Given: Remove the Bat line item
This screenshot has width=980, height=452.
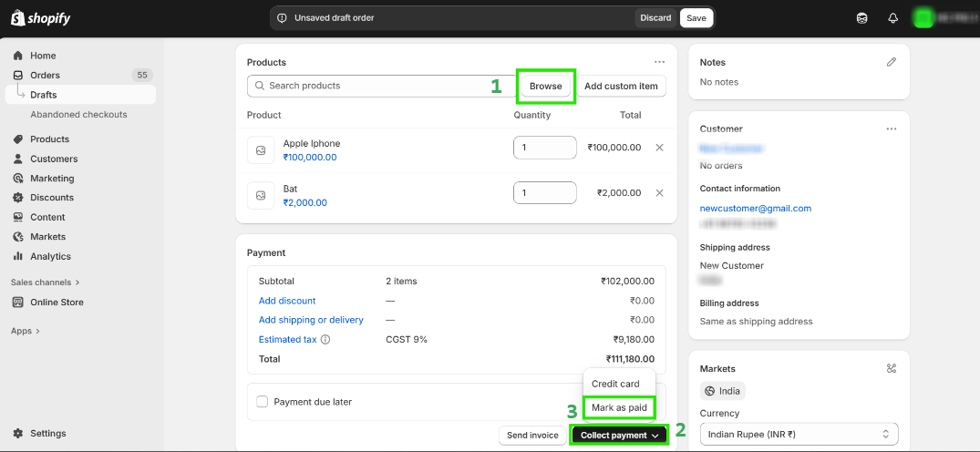Looking at the screenshot, I should coord(659,193).
